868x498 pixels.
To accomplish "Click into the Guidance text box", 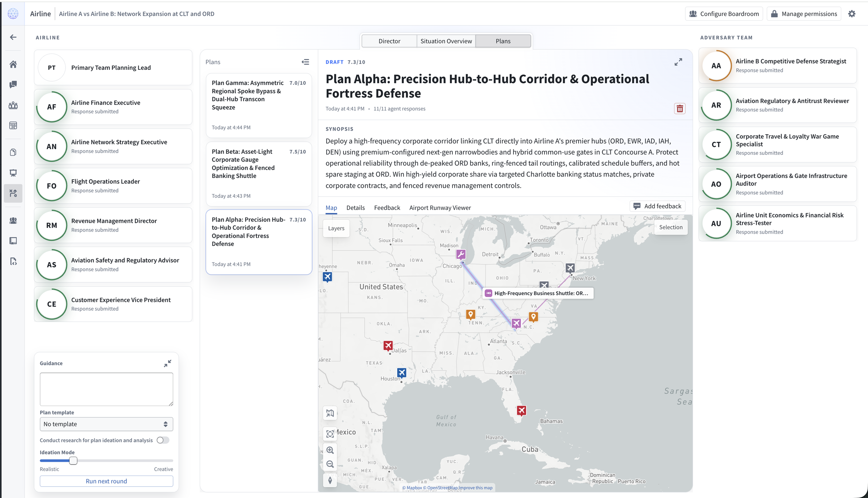I will tap(106, 389).
